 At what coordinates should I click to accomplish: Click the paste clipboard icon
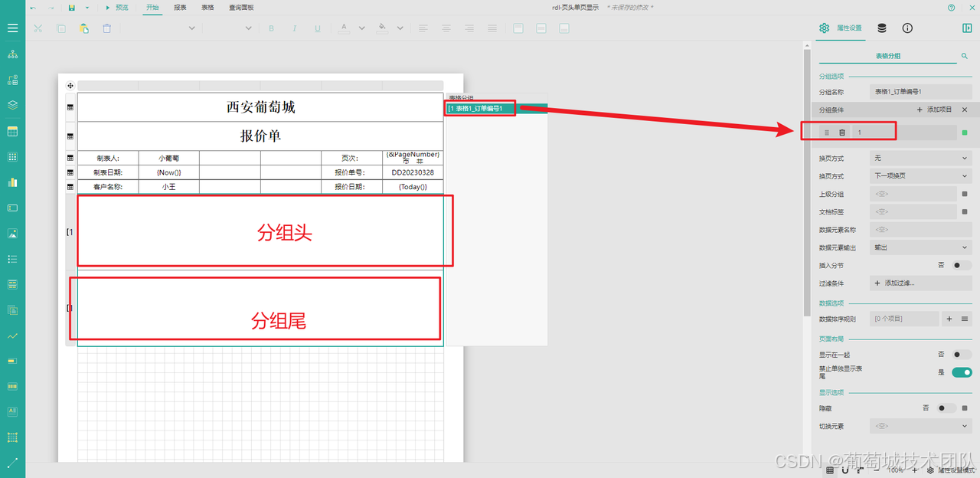84,28
